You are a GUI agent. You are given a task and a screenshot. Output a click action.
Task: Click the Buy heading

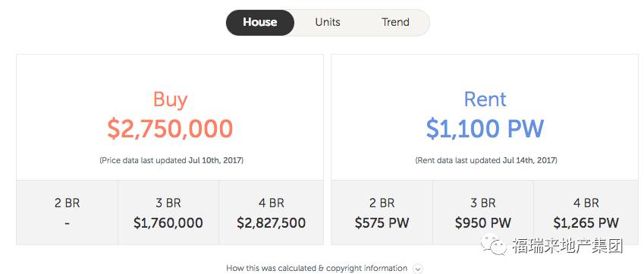(x=170, y=99)
